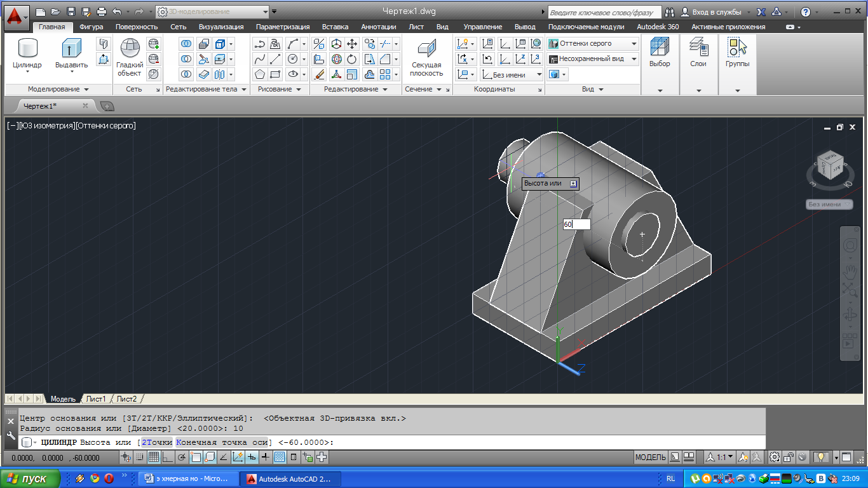
Task: Open the Визуализация ribbon tab
Action: [221, 27]
